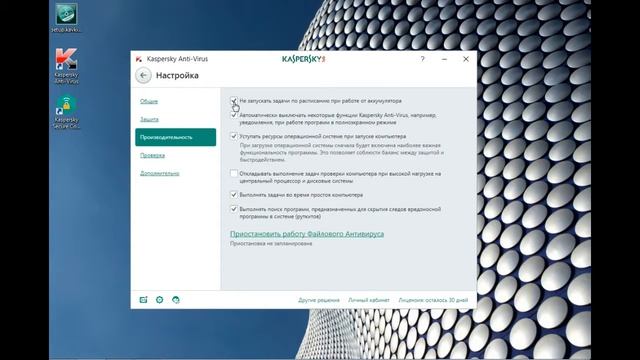Click 'Приостановить работу Файлового Антивируса' link
This screenshot has width=640, height=360.
point(307,234)
